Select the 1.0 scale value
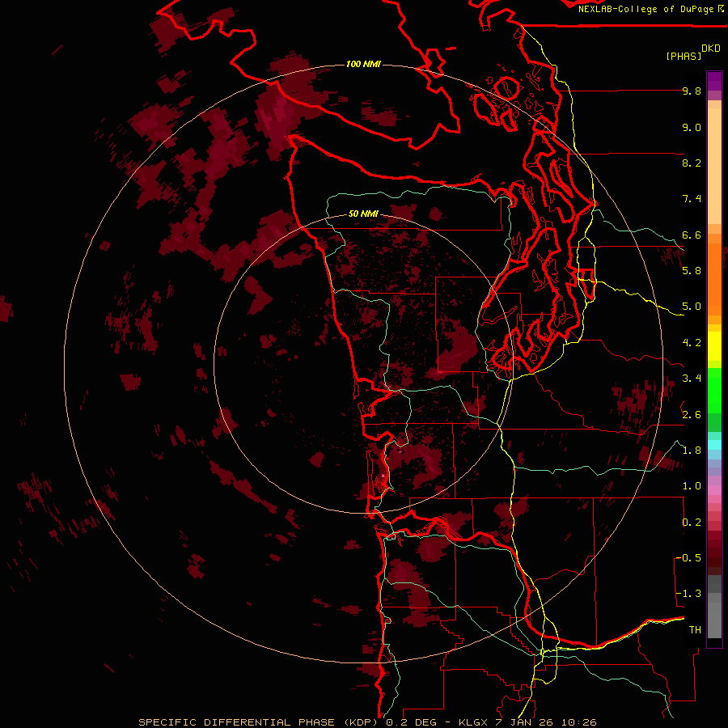This screenshot has height=728, width=728. point(692,486)
